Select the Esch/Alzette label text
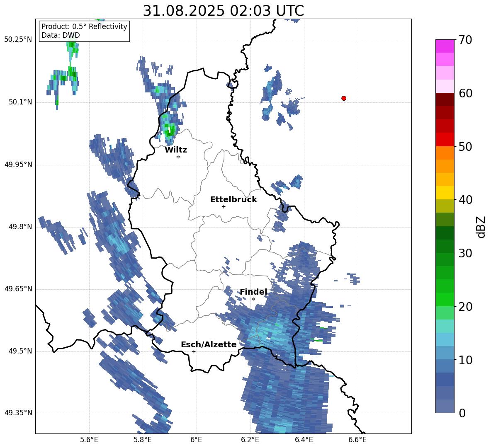The height and width of the screenshot is (448, 491). tap(209, 344)
